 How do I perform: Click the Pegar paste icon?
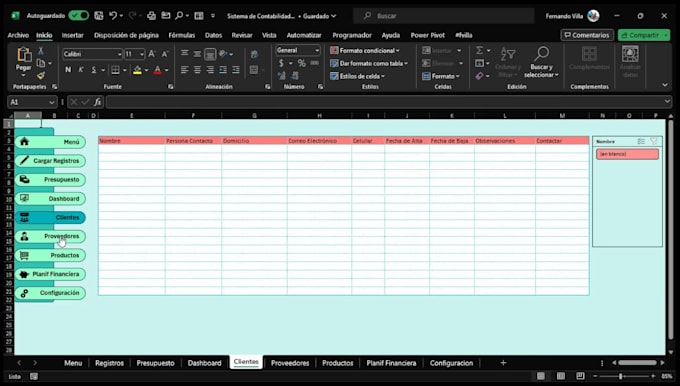24,55
